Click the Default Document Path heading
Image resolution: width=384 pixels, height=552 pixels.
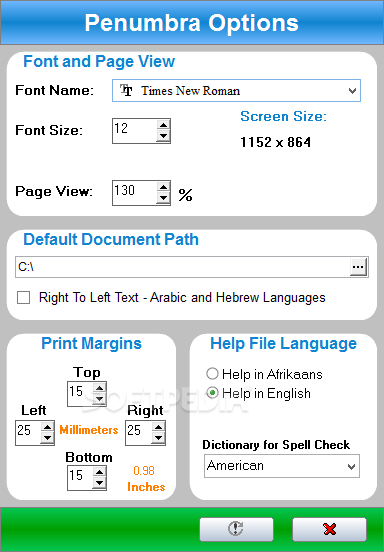coord(111,240)
